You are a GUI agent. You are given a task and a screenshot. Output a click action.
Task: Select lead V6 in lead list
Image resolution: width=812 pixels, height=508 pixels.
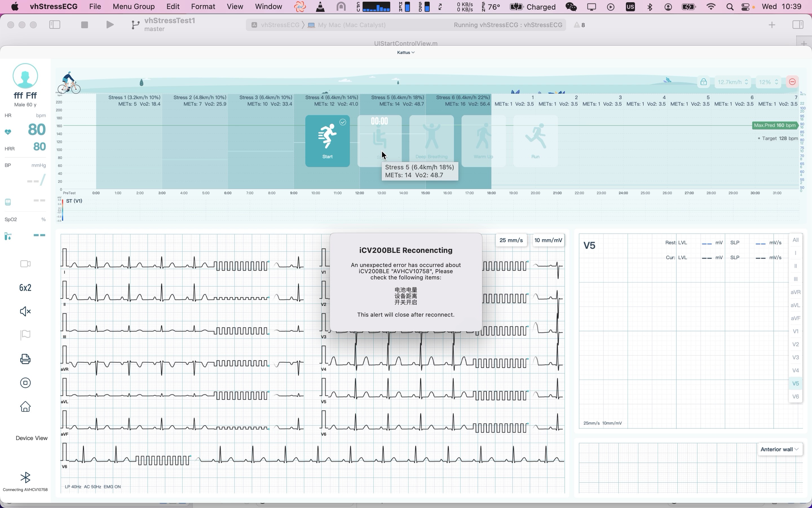click(x=796, y=397)
